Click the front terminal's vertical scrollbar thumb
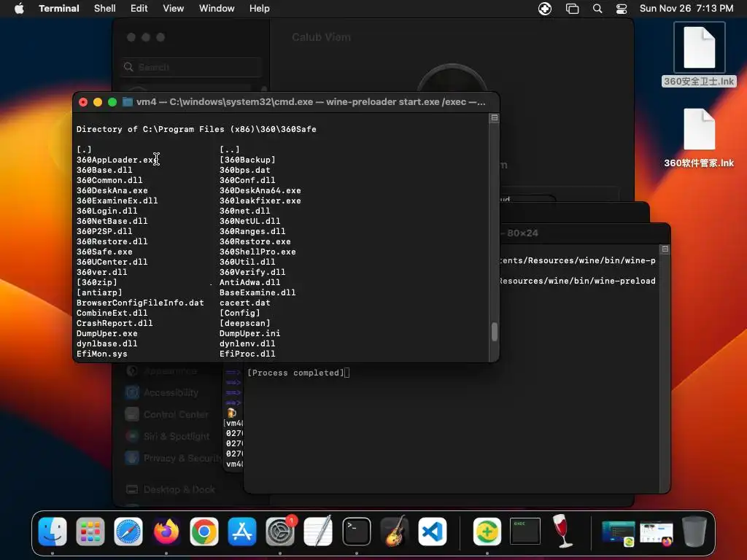 [495, 332]
